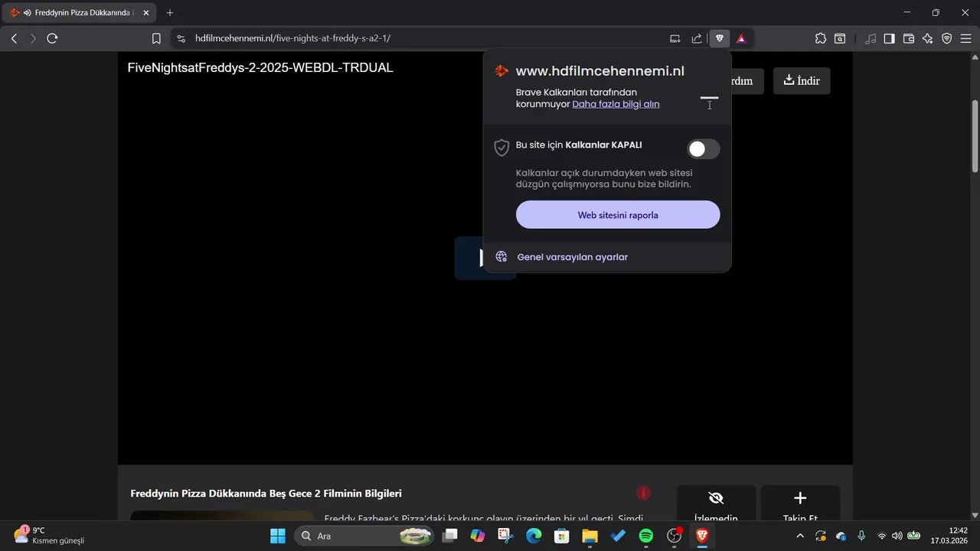Image resolution: width=980 pixels, height=551 pixels.
Task: Open Snipping Tool from the taskbar
Action: point(505,536)
